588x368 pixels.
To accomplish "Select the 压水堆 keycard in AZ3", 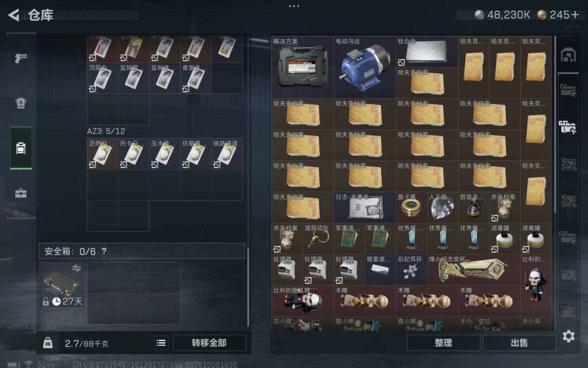I will (165, 154).
